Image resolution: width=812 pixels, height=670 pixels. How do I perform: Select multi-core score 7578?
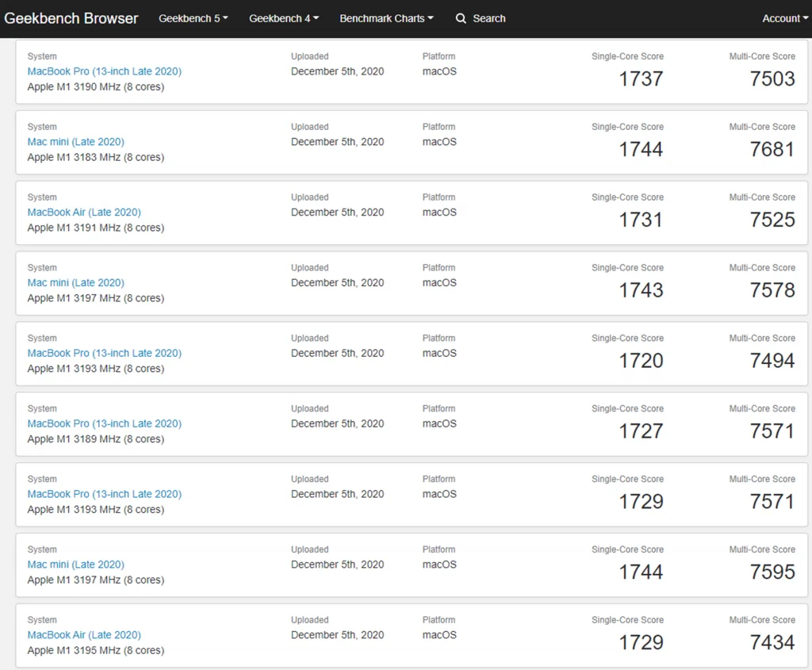point(772,290)
